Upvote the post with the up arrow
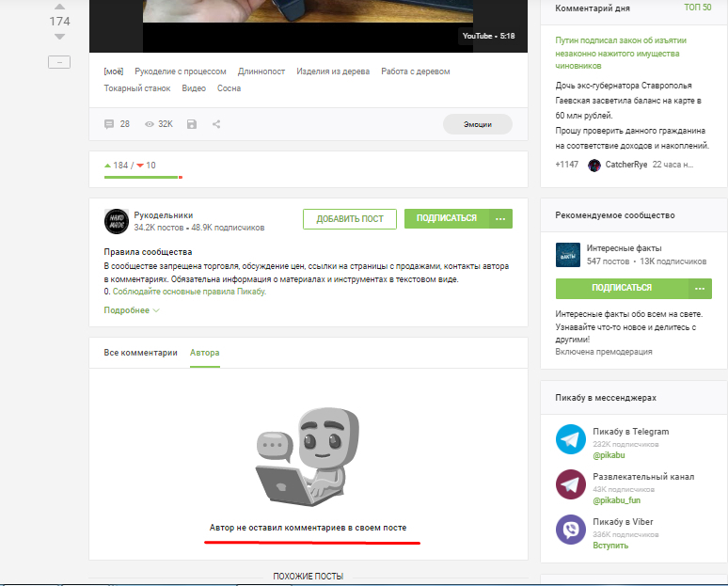The width and height of the screenshot is (728, 586). [59, 7]
